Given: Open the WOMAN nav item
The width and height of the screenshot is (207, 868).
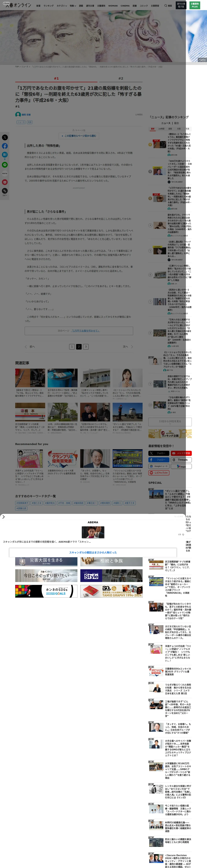Looking at the screenshot, I should 113,6.
